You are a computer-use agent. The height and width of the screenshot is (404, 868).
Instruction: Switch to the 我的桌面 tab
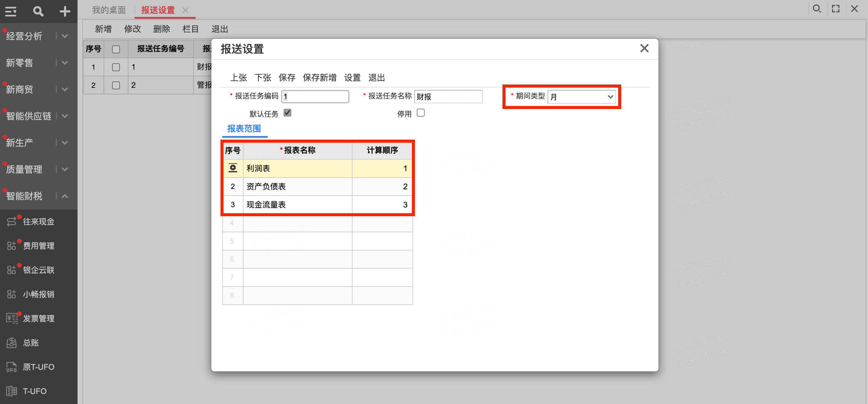pyautogui.click(x=109, y=10)
